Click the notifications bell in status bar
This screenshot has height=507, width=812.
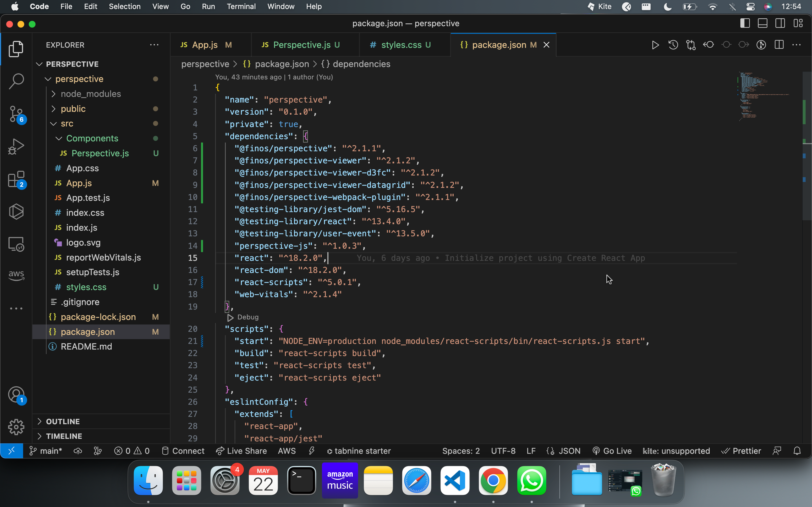[797, 451]
